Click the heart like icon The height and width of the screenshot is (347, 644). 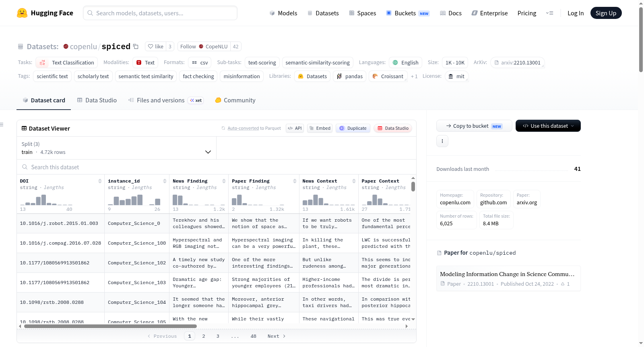tap(151, 46)
